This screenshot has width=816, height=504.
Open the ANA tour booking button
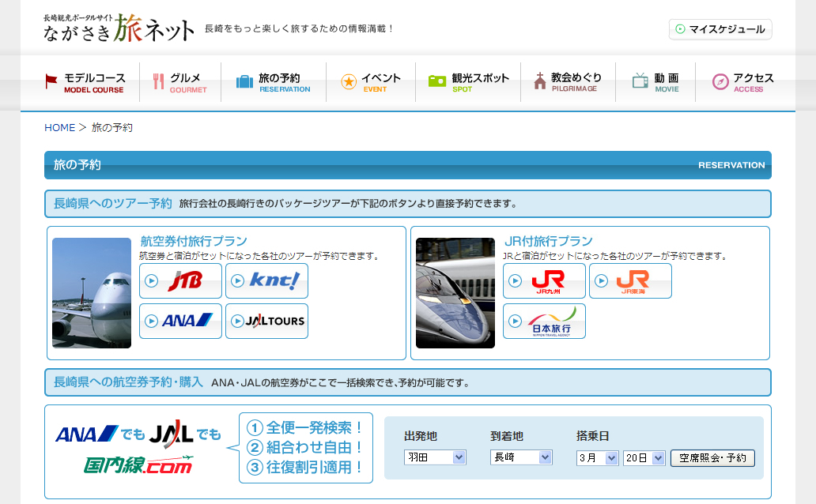(x=180, y=321)
